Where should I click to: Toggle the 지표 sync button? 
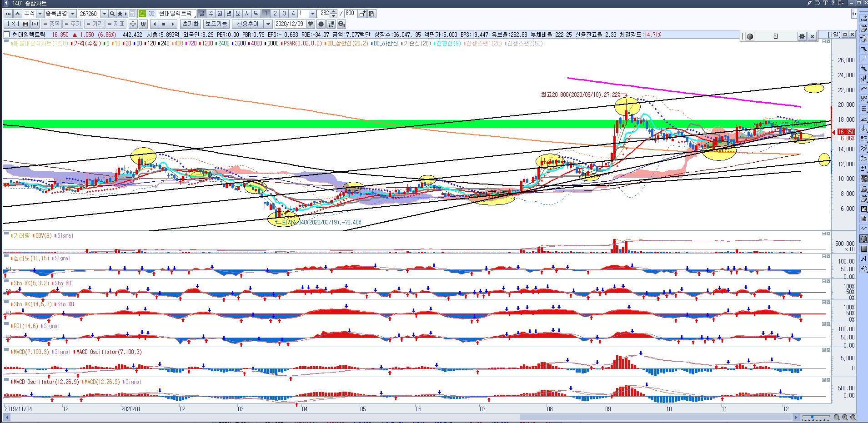(x=116, y=24)
